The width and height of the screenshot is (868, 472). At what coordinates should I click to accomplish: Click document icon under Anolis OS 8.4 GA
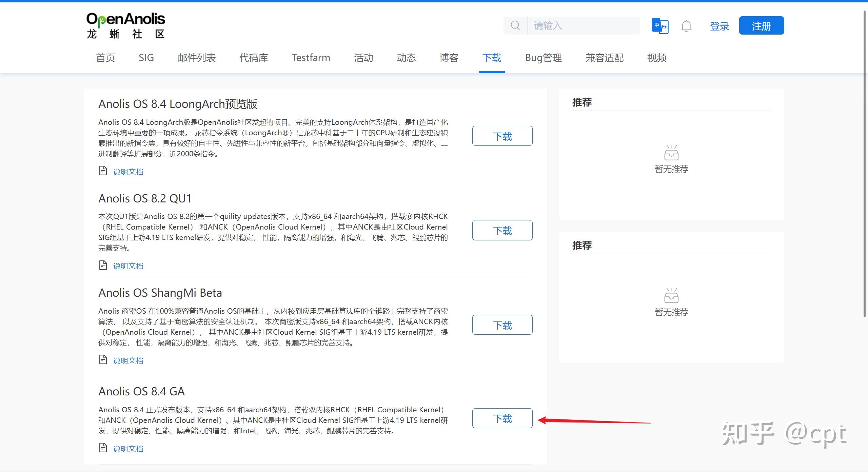pos(103,448)
